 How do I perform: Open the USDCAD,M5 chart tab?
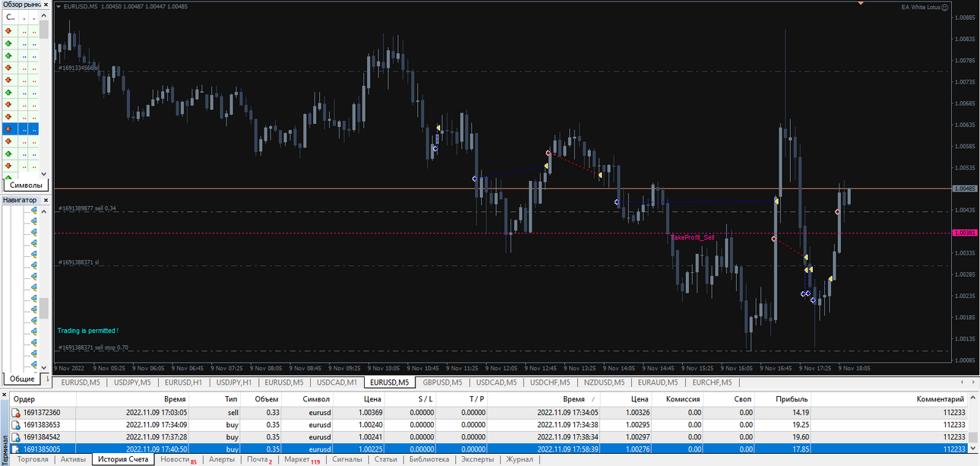coord(496,382)
